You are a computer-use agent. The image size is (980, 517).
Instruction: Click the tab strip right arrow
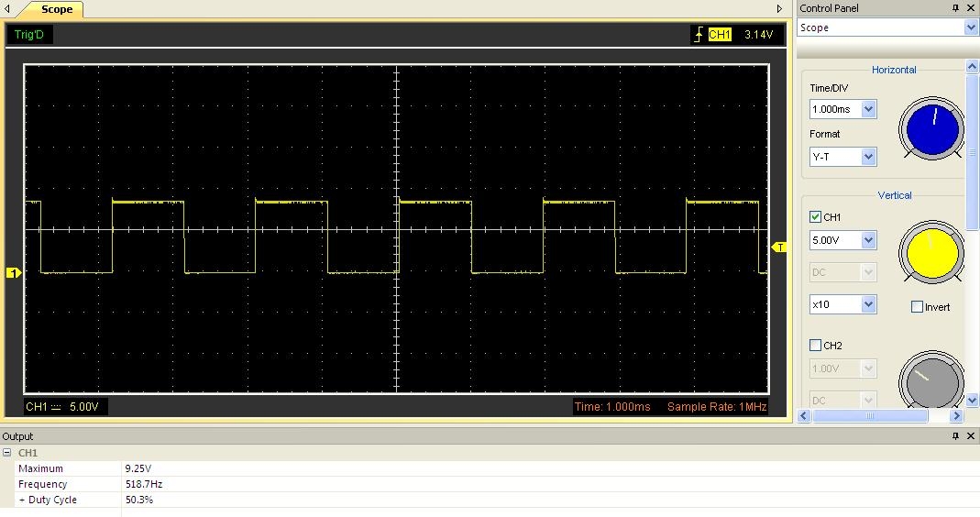click(x=779, y=9)
